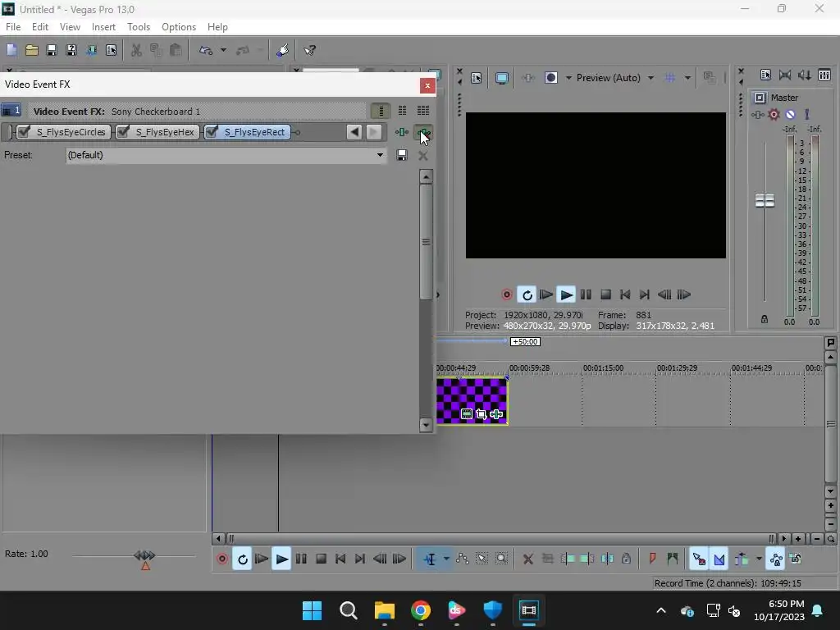Open the Options menu
The image size is (840, 630).
point(178,27)
